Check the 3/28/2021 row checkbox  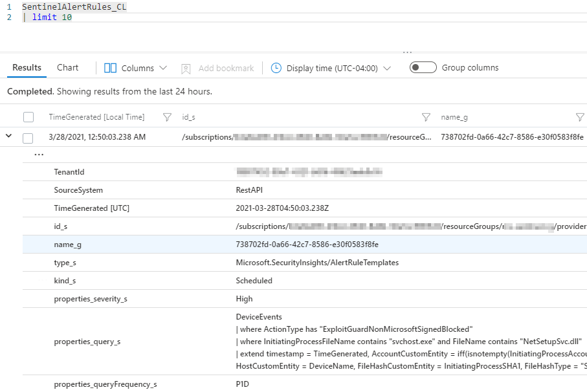click(28, 138)
